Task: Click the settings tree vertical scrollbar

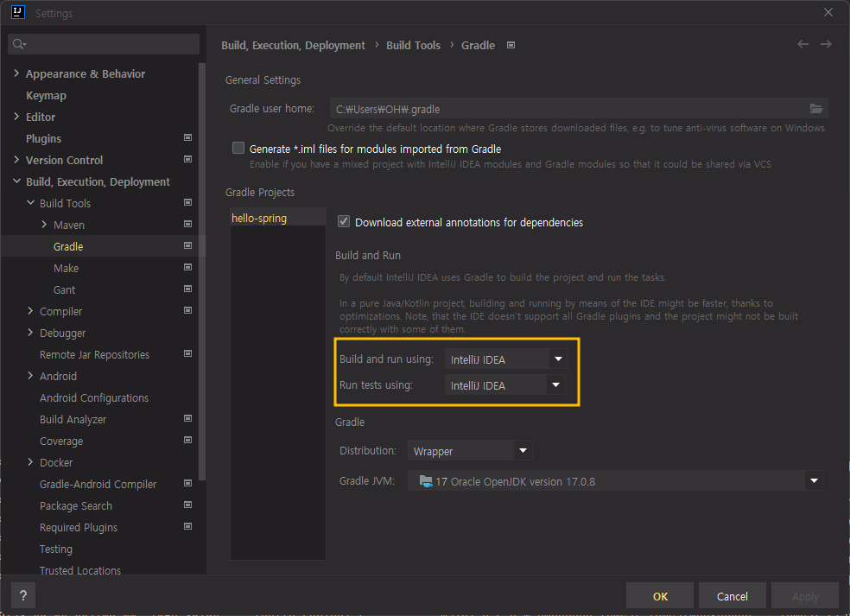Action: (202, 271)
